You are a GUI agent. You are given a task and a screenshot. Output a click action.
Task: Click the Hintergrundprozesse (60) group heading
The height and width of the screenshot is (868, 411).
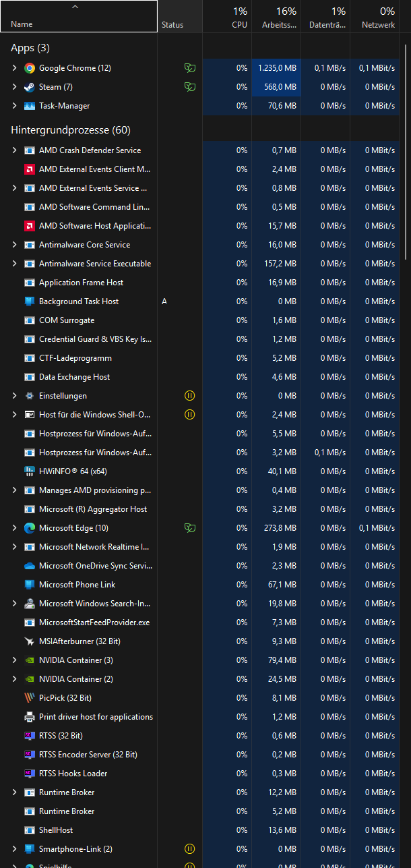(x=71, y=129)
